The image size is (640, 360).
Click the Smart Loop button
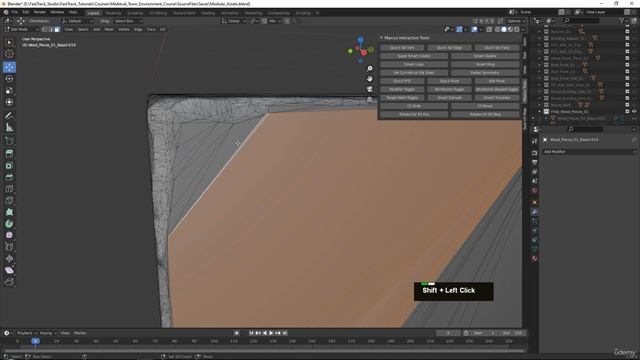[x=414, y=64]
